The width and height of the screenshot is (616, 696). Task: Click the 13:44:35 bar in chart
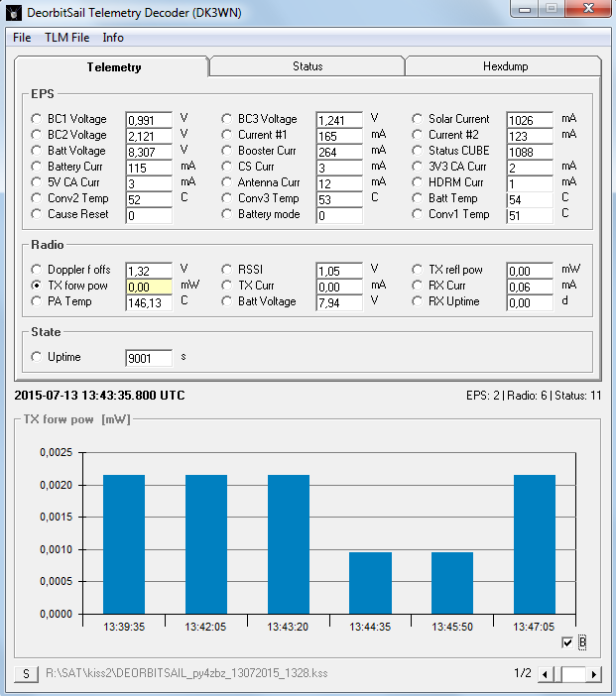pyautogui.click(x=370, y=582)
